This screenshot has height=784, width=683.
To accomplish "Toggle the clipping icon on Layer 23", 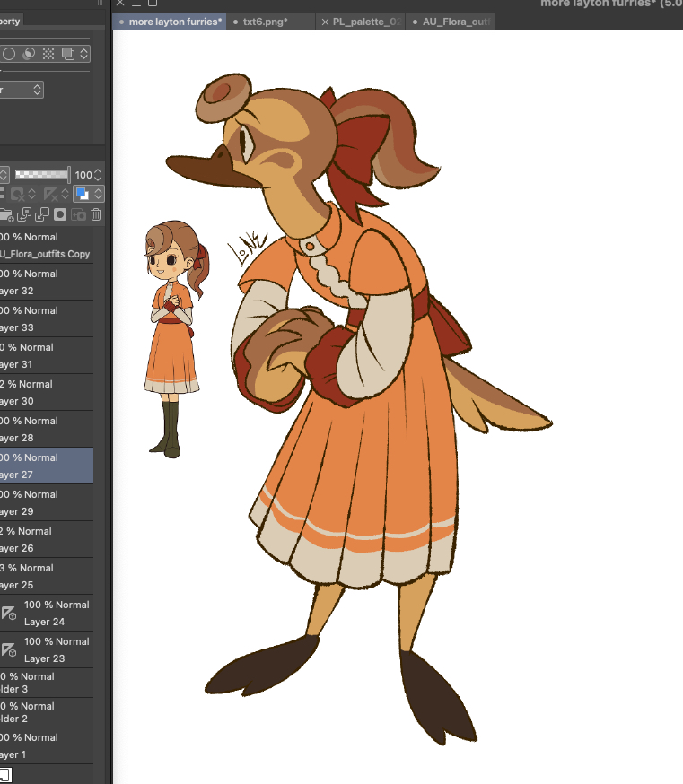I will point(8,650).
